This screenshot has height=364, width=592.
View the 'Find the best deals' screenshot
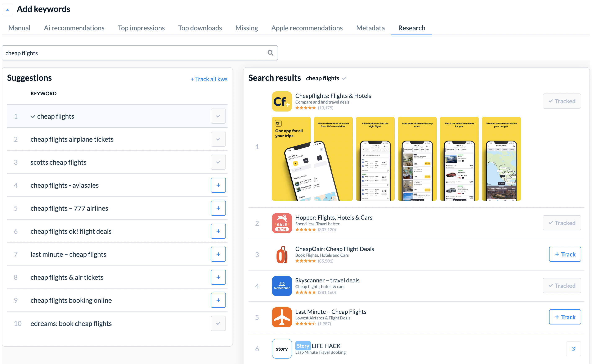coord(333,159)
